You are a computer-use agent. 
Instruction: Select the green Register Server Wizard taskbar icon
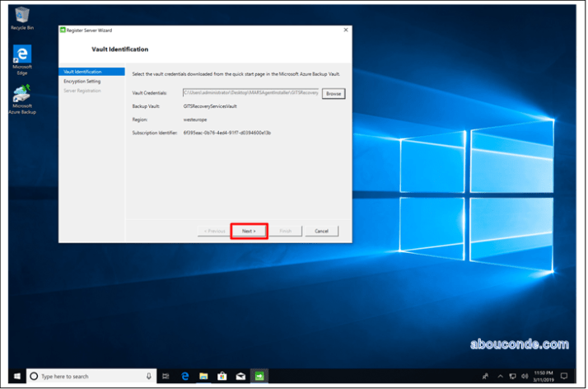259,376
